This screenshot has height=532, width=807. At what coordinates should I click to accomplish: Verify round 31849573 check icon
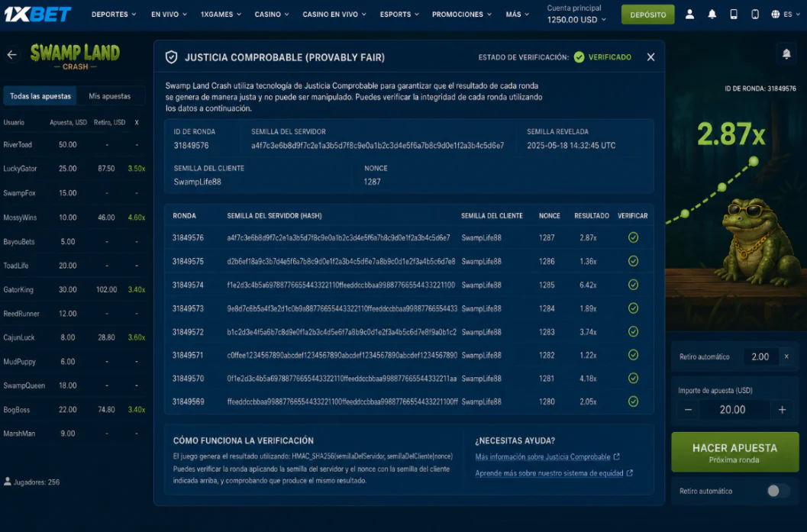click(x=633, y=308)
